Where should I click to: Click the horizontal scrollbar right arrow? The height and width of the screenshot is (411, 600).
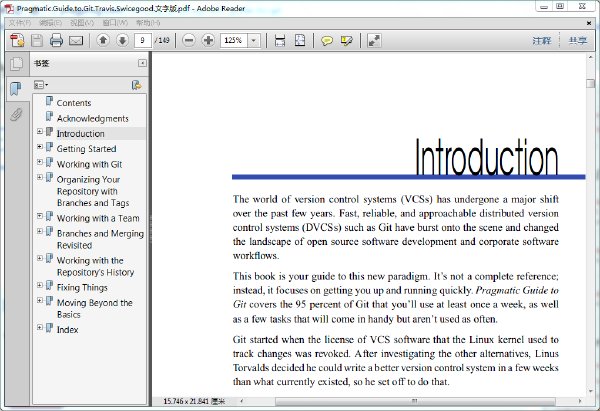click(x=580, y=401)
